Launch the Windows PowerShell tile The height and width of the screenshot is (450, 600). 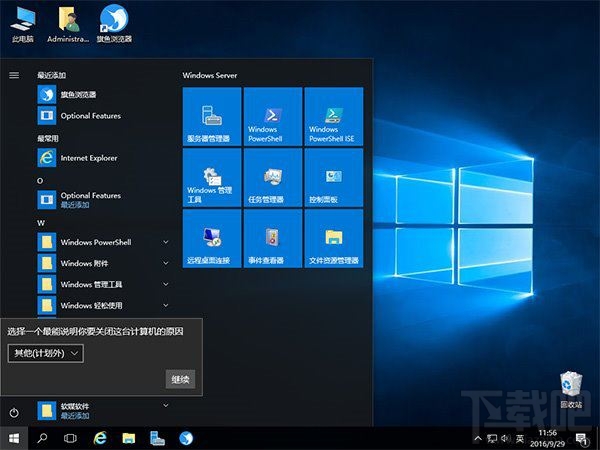click(x=273, y=116)
